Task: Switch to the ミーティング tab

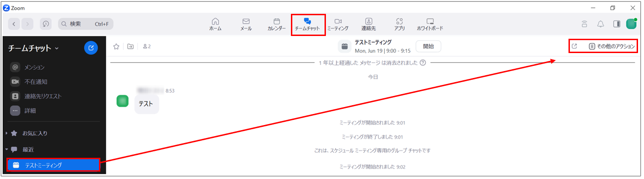Action: (338, 24)
